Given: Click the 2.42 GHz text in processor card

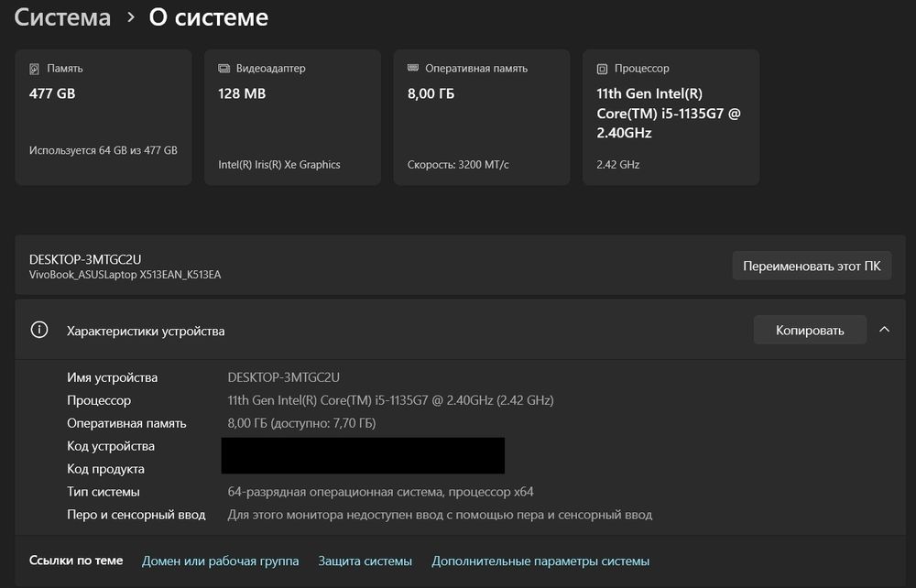Looking at the screenshot, I should click(x=618, y=165).
